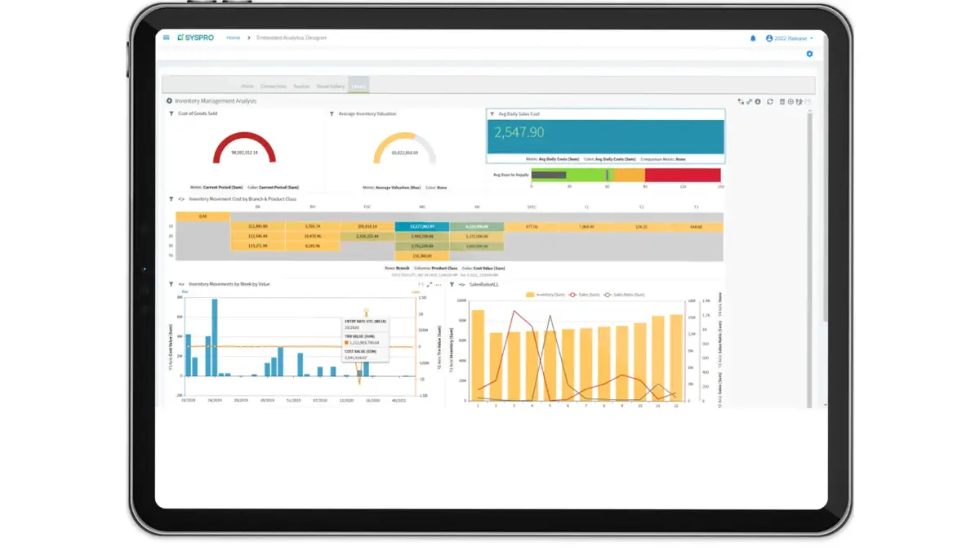Open the info icon in the dashboard toolbar
The height and width of the screenshot is (551, 980).
coord(758,101)
